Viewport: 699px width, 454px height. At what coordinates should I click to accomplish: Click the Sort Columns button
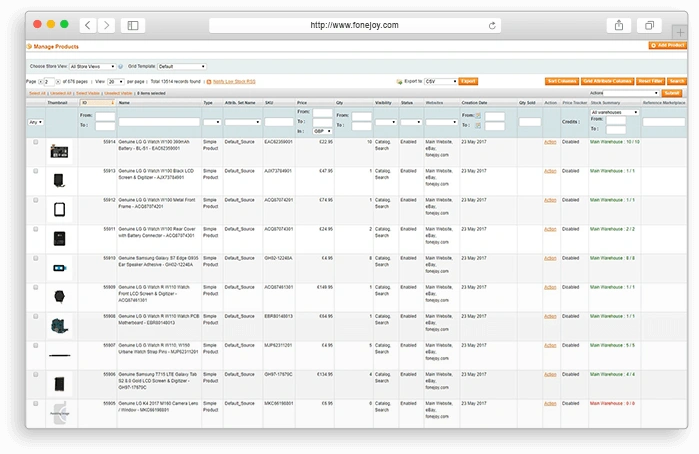(x=562, y=81)
